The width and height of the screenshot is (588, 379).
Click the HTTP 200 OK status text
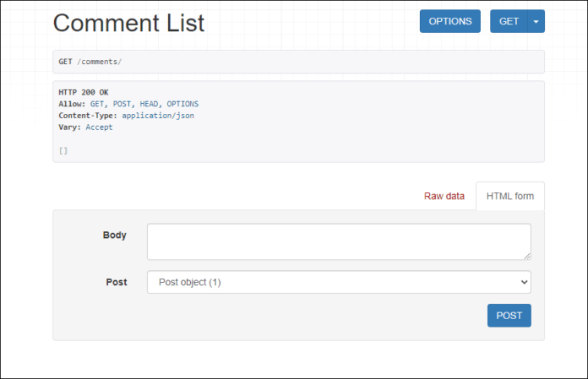coord(84,92)
